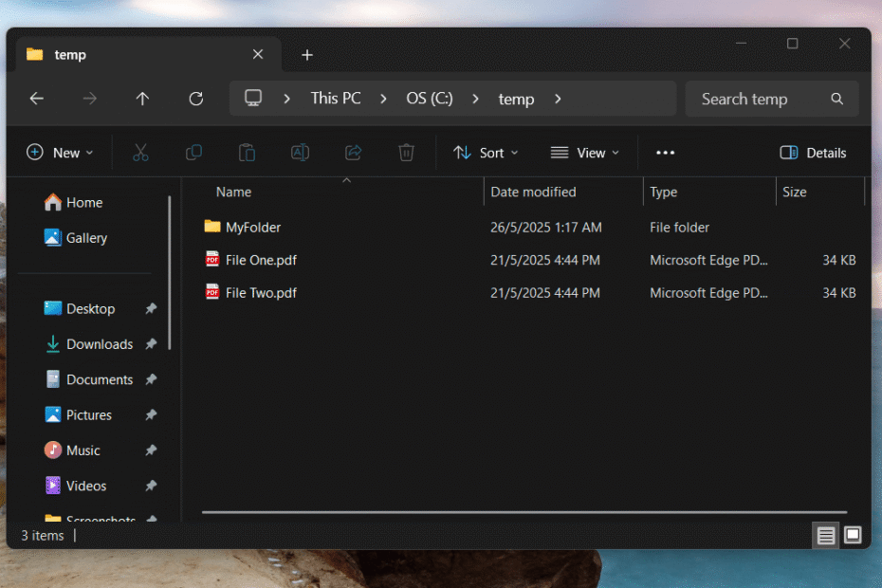Click the PDF icon of File Two.pdf
Screen dimensions: 882x588
point(212,291)
